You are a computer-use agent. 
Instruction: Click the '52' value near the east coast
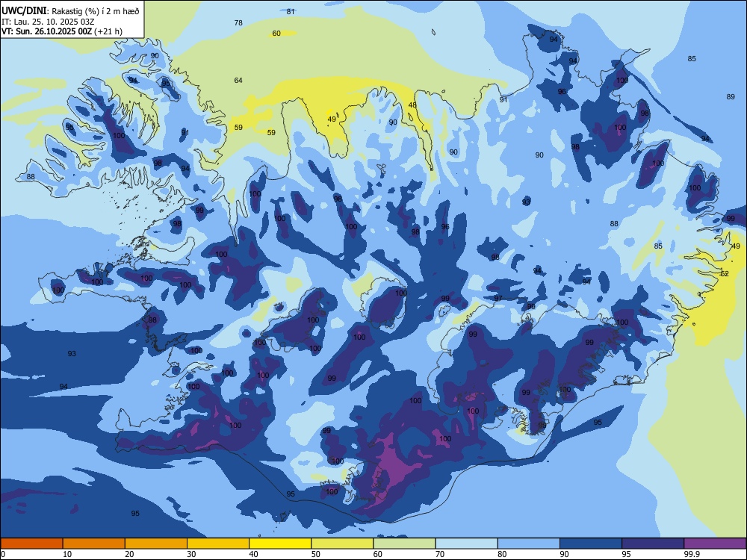(x=725, y=274)
